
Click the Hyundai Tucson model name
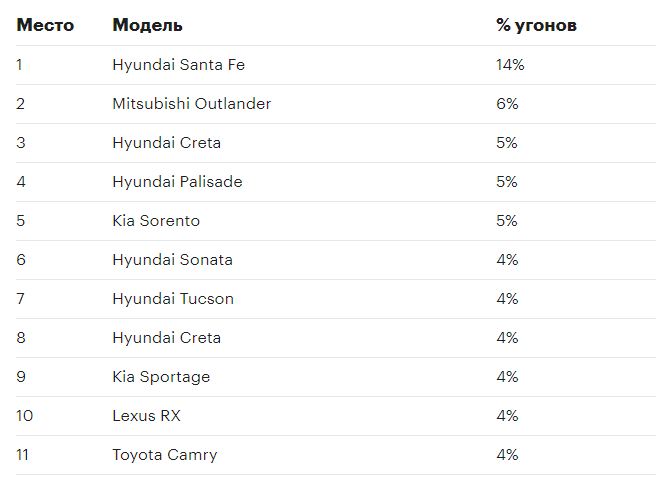(173, 299)
